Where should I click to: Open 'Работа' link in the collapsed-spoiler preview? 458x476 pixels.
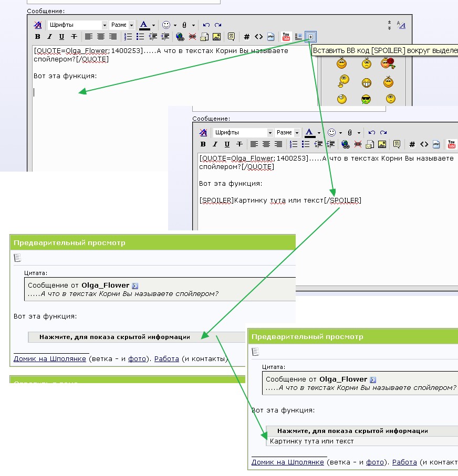point(166,358)
